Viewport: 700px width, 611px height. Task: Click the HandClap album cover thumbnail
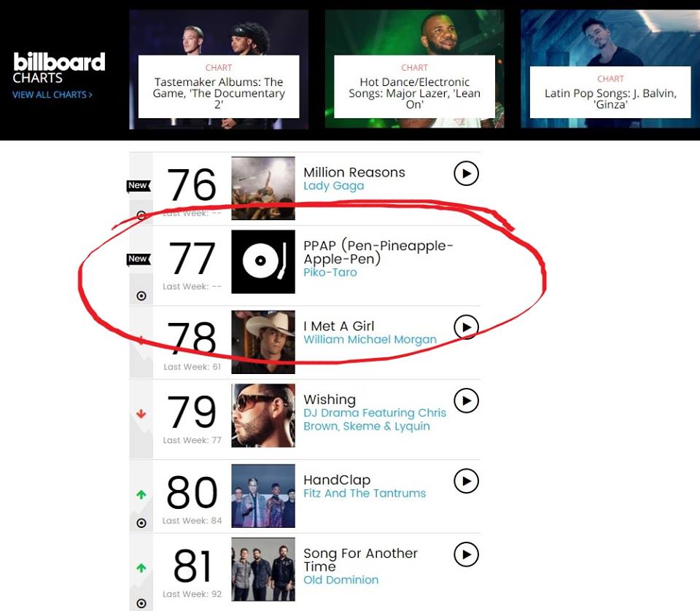point(263,496)
